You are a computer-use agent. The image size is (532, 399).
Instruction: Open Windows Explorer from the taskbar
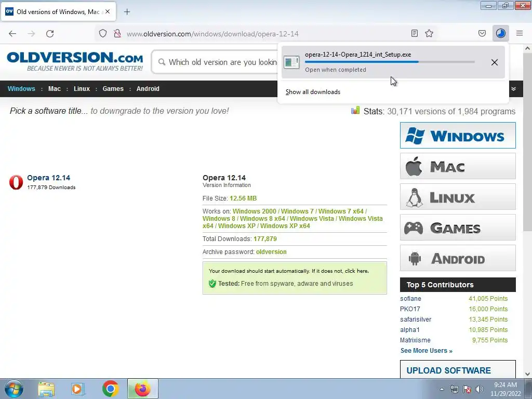(46, 389)
